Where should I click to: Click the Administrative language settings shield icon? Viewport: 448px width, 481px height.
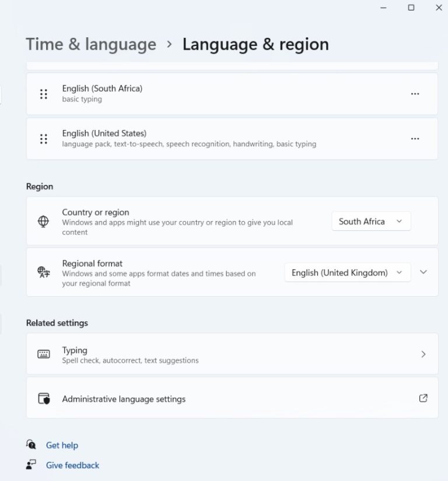pyautogui.click(x=44, y=398)
